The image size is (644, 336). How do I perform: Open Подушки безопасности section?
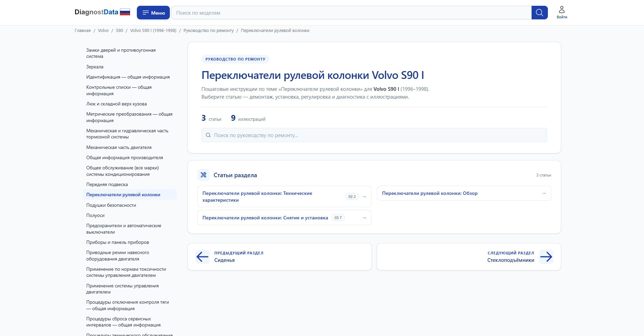(129, 205)
